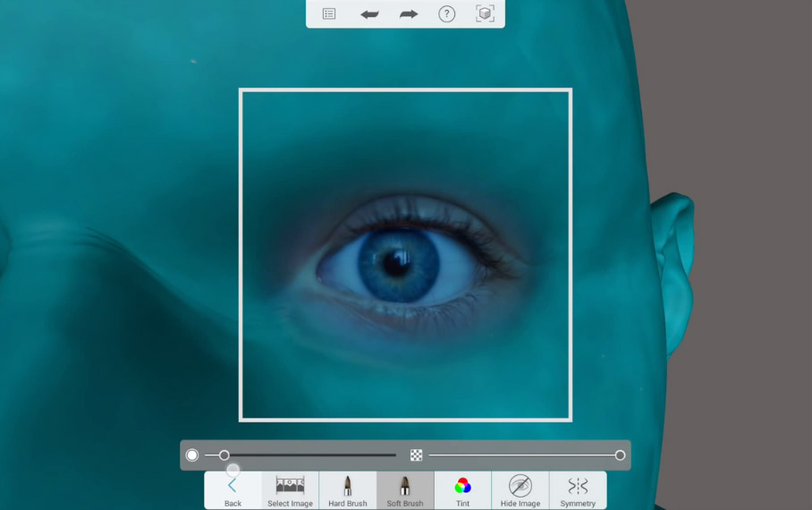Click the brush size circle icon
812x510 pixels.
click(x=192, y=455)
